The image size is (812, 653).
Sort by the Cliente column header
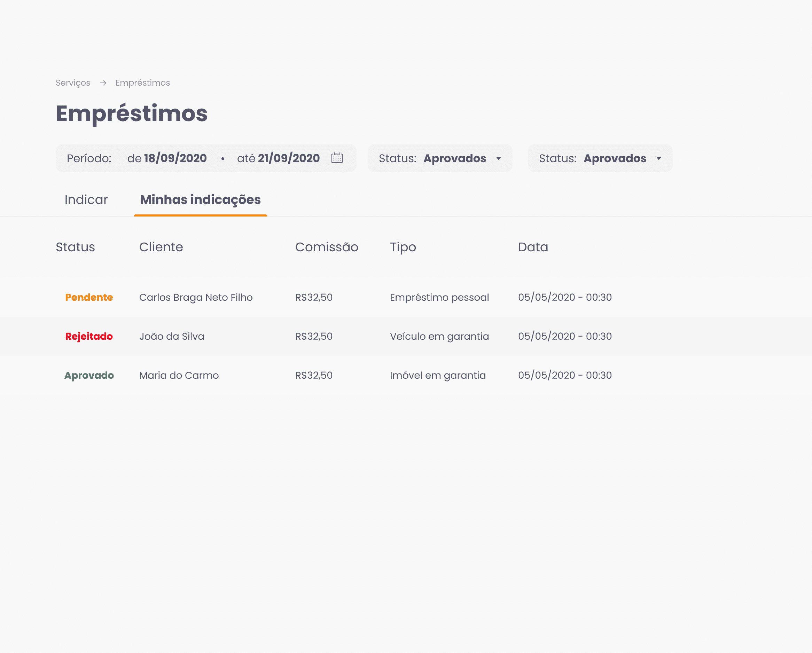click(161, 247)
